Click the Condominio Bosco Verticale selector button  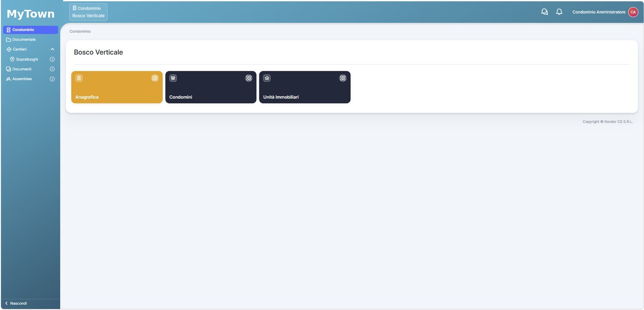click(88, 12)
